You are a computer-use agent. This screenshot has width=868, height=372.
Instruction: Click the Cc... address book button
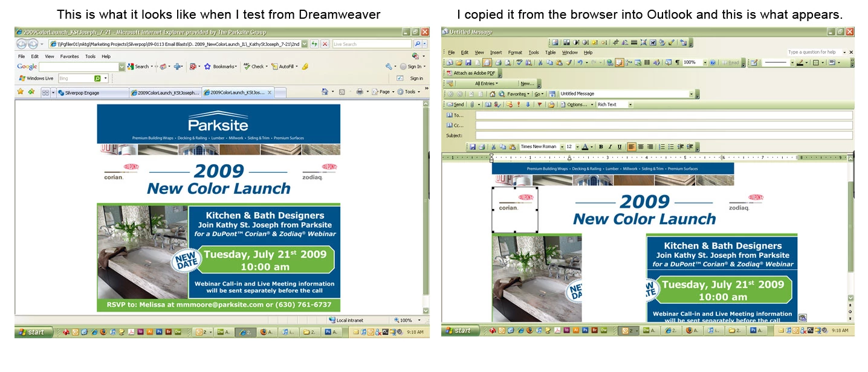(454, 125)
